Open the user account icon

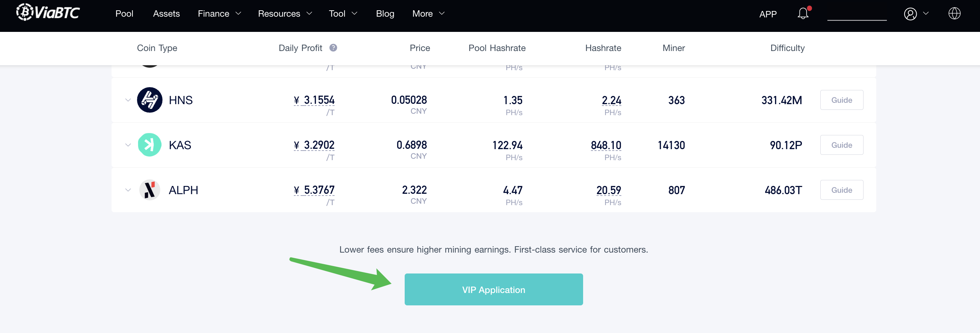point(910,13)
